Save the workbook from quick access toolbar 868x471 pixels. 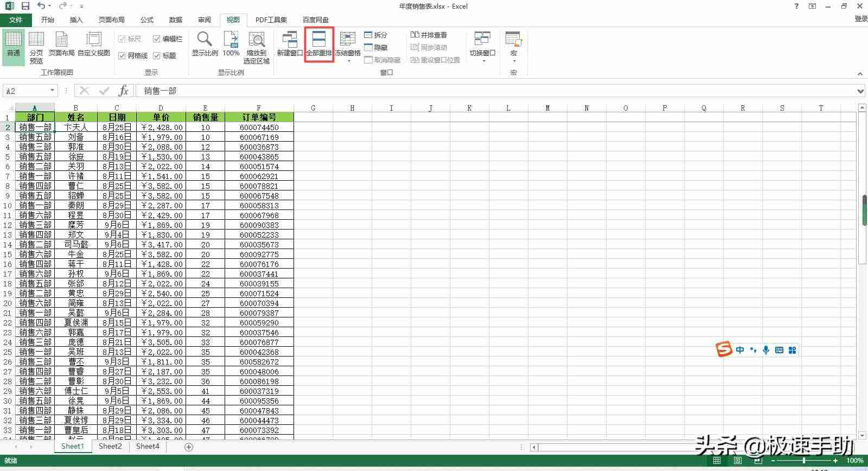pyautogui.click(x=25, y=6)
